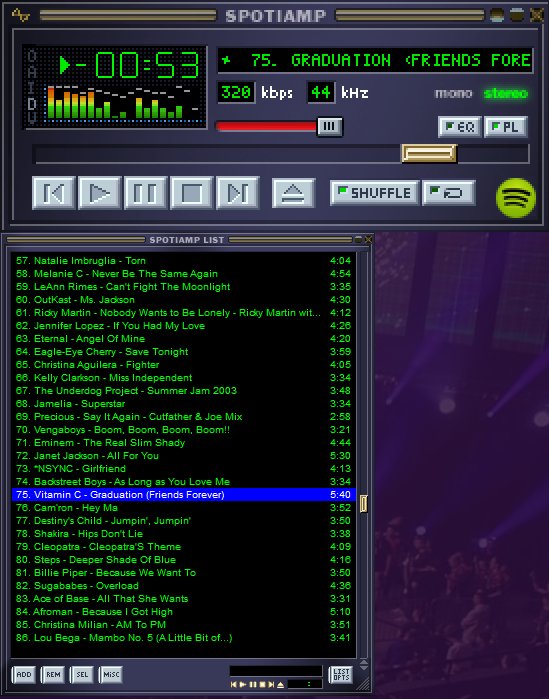Select Ace of Base - All That She Wants

184,599
